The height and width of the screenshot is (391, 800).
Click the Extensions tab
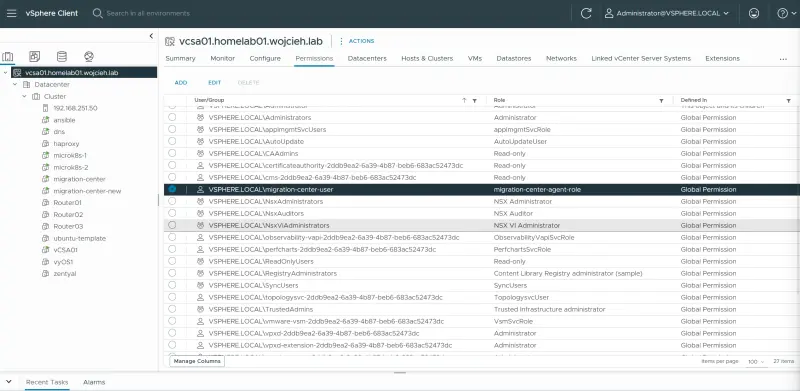722,59
